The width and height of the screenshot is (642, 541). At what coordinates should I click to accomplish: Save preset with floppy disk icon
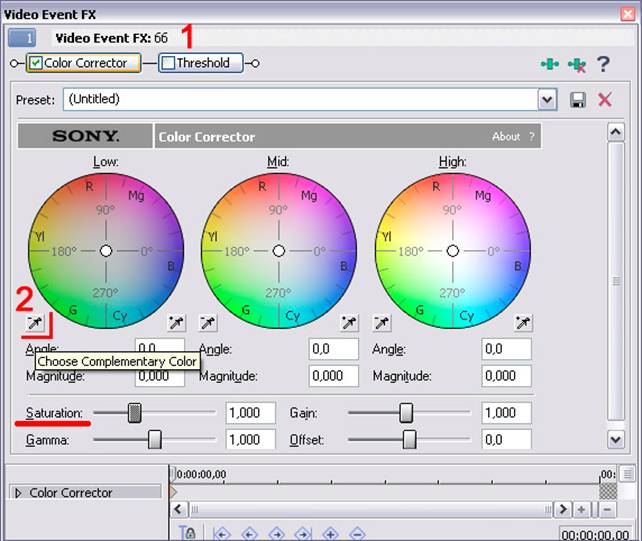pyautogui.click(x=578, y=100)
